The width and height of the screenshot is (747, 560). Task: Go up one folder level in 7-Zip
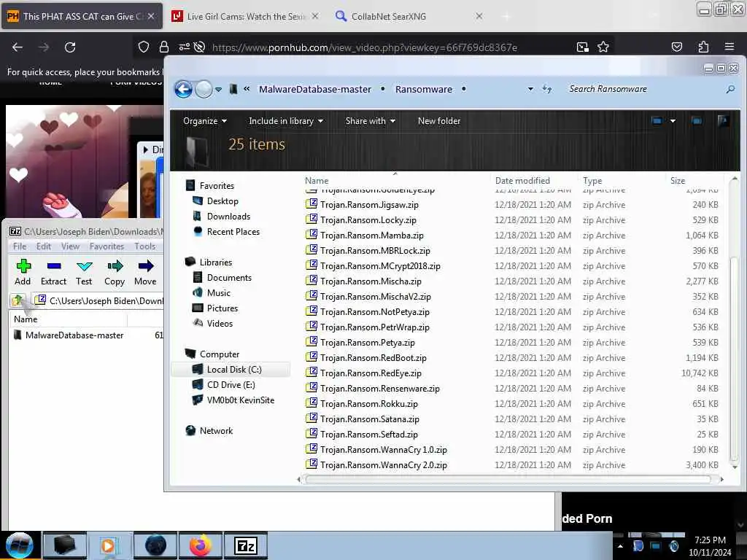pyautogui.click(x=18, y=300)
